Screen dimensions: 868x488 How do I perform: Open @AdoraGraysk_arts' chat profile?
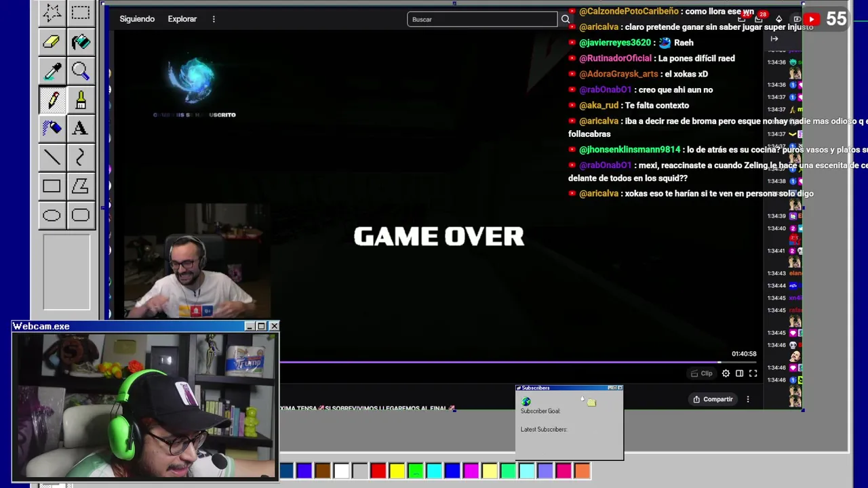coord(618,74)
